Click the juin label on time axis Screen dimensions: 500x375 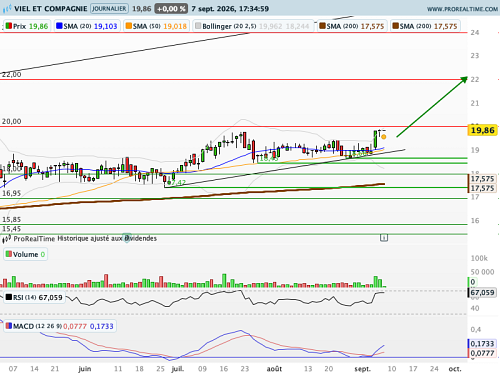pyautogui.click(x=85, y=369)
